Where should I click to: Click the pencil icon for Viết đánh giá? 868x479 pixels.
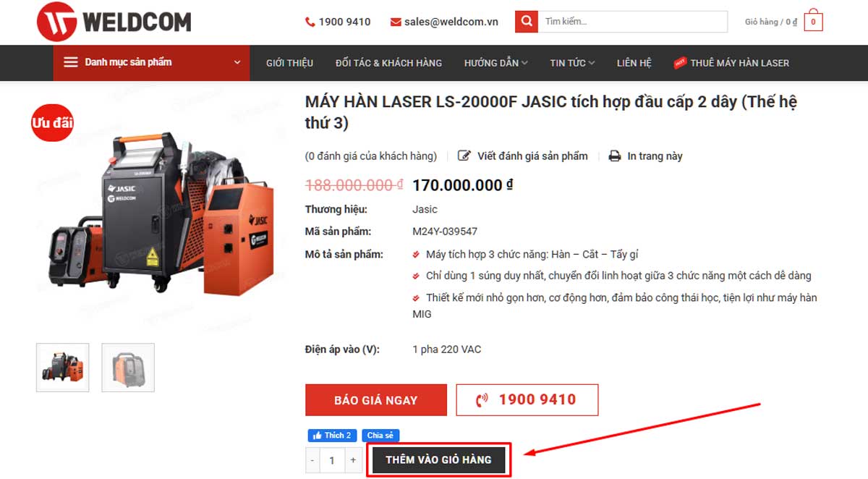point(464,156)
